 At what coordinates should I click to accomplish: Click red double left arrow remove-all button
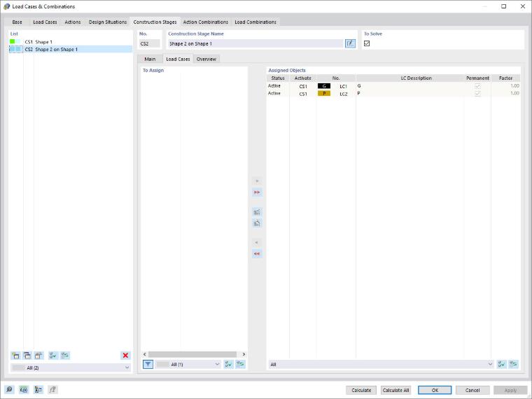click(x=257, y=254)
